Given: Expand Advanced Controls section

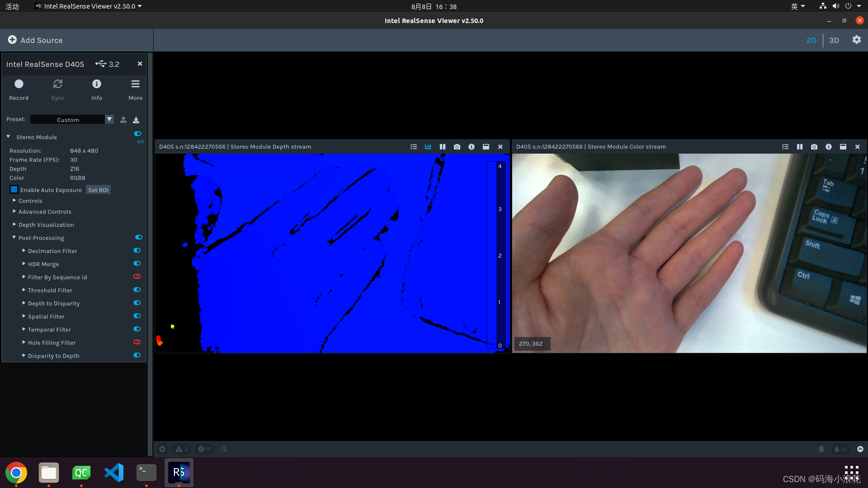Looking at the screenshot, I should [14, 211].
